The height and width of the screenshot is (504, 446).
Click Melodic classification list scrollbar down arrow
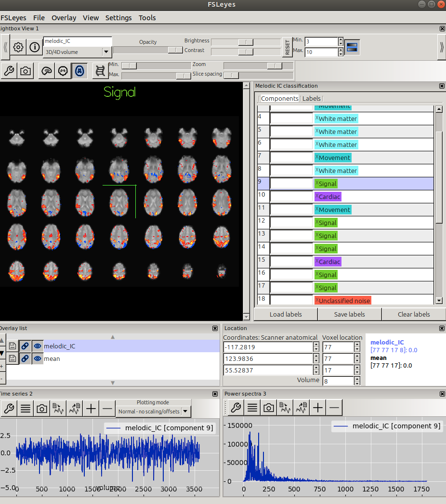pyautogui.click(x=439, y=301)
